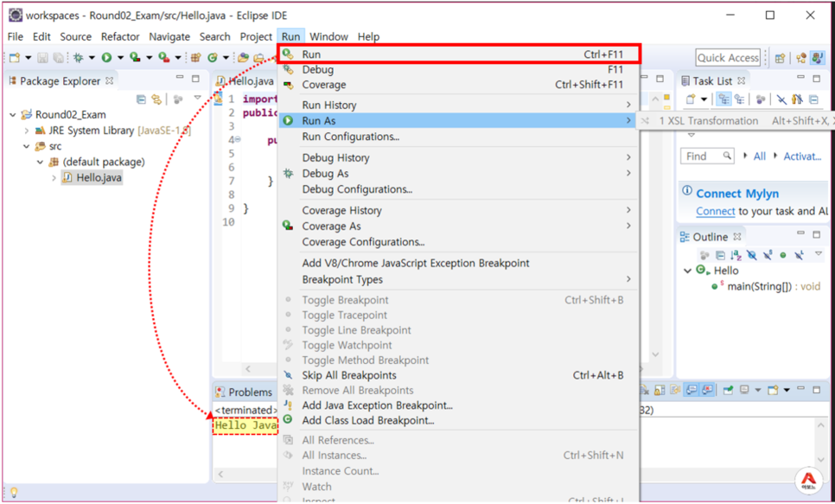Toggle Sort alphabetically in Outline
The height and width of the screenshot is (504, 835).
(736, 255)
